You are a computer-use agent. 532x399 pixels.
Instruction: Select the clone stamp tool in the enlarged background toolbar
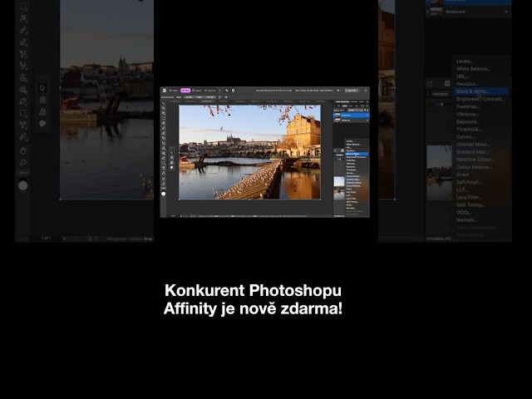click(x=23, y=77)
